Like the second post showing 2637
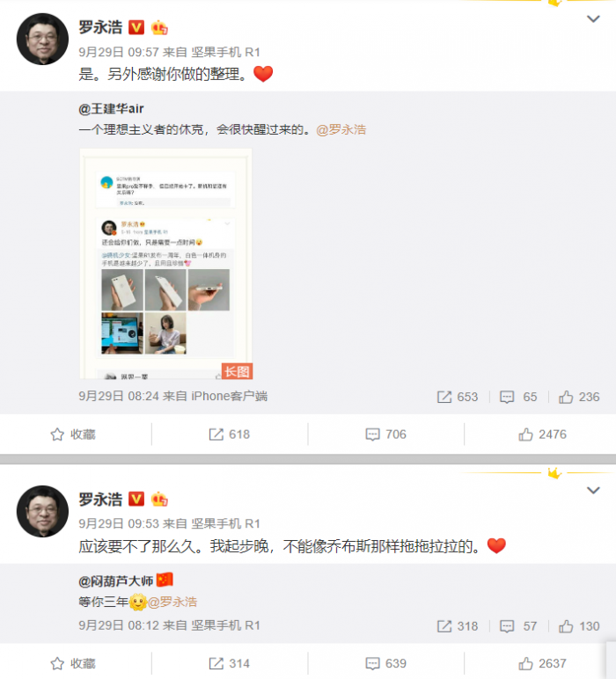Viewport: 616px width, 679px height. (542, 663)
